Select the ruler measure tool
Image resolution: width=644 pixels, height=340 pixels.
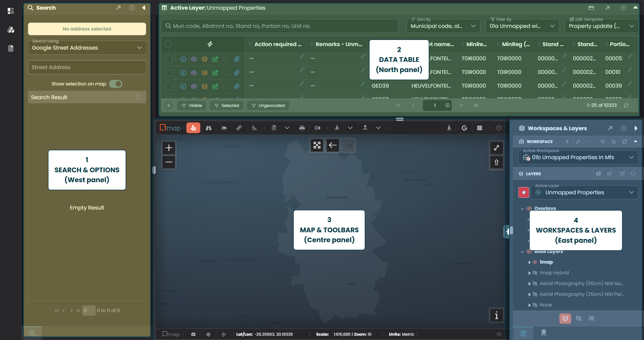[239, 128]
